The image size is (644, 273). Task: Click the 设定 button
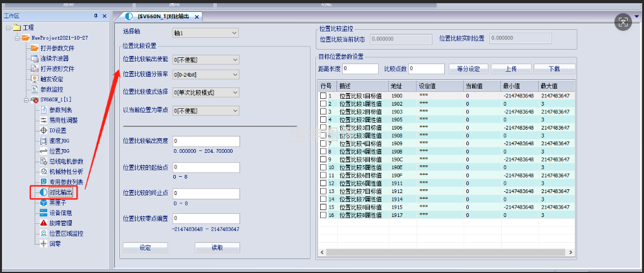[x=146, y=248]
